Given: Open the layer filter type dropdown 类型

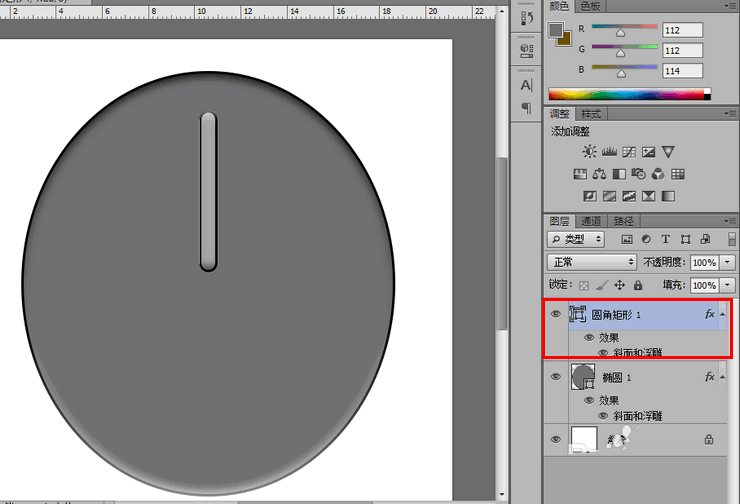Looking at the screenshot, I should pos(576,239).
